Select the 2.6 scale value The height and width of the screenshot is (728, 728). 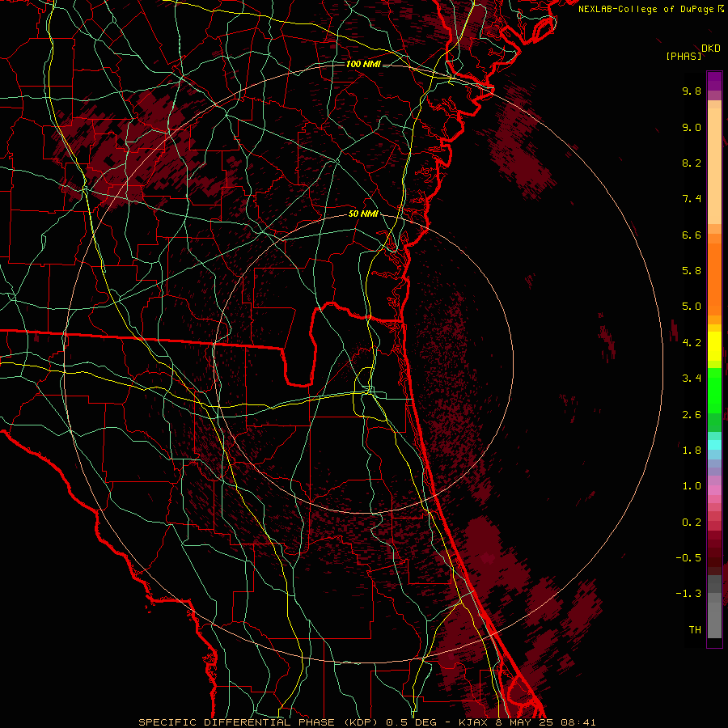(x=692, y=415)
